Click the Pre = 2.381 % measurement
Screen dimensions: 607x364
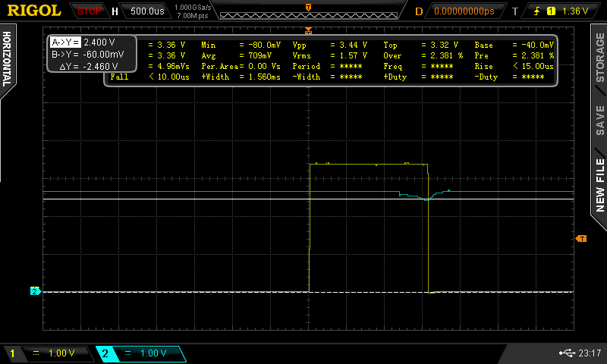coord(514,55)
